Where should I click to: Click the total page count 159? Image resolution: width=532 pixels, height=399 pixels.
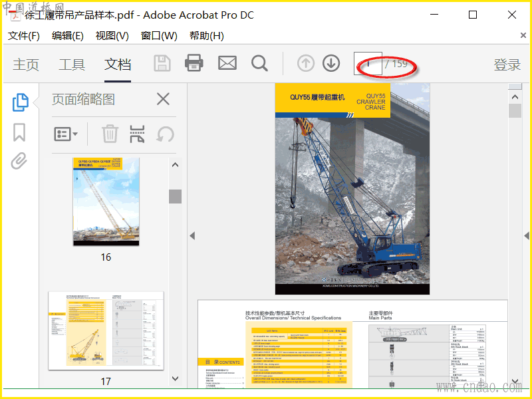tap(400, 63)
